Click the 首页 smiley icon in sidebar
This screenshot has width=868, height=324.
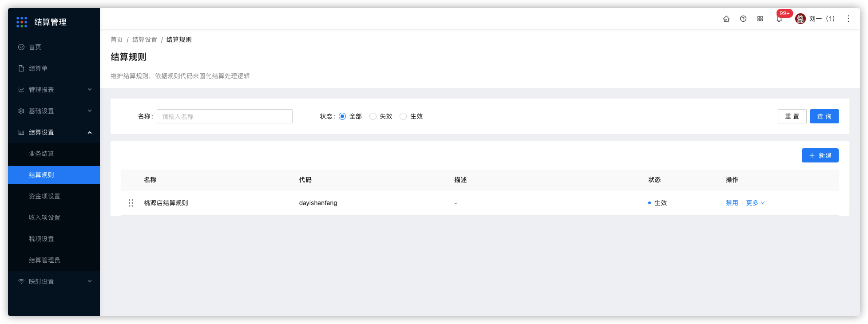(21, 47)
